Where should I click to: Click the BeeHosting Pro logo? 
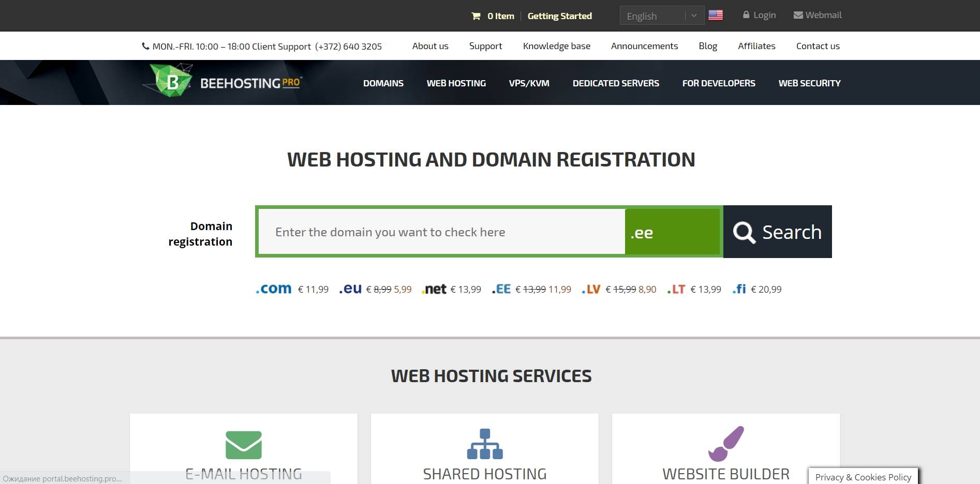coord(222,81)
